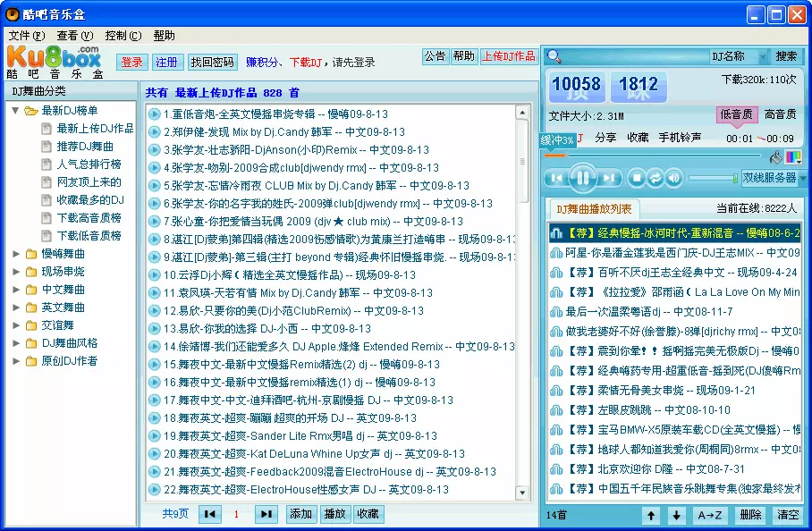
Task: Skip to next track button
Action: (x=609, y=178)
